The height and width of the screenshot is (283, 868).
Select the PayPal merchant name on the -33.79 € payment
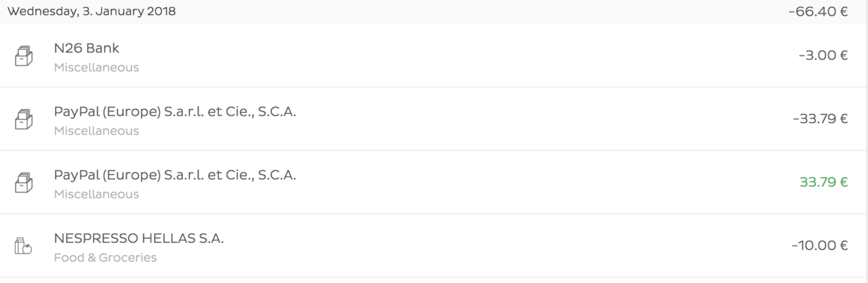click(175, 112)
